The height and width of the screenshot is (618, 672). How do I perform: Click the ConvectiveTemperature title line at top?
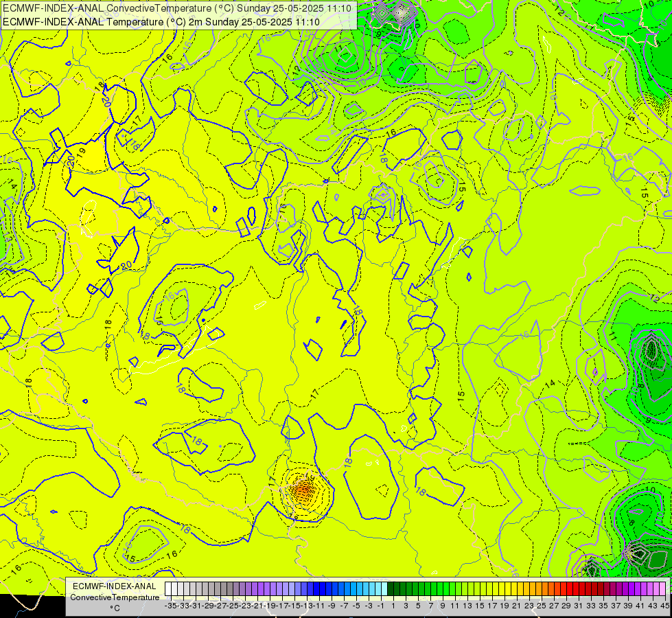(x=177, y=8)
